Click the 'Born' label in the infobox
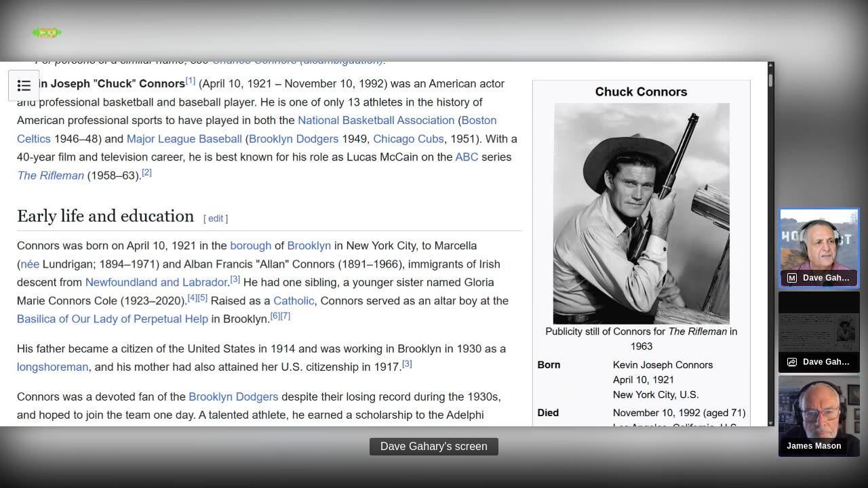 549,365
